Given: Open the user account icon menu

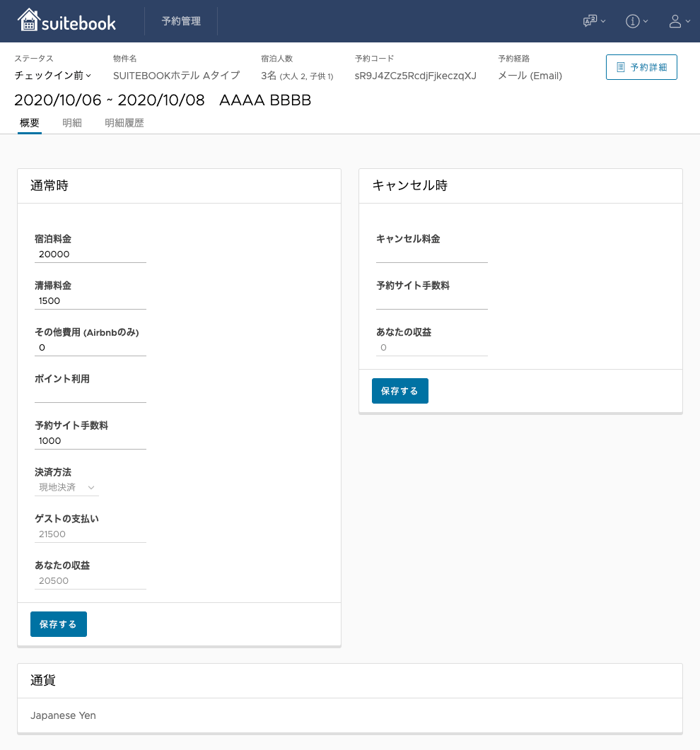Looking at the screenshot, I should [x=679, y=21].
